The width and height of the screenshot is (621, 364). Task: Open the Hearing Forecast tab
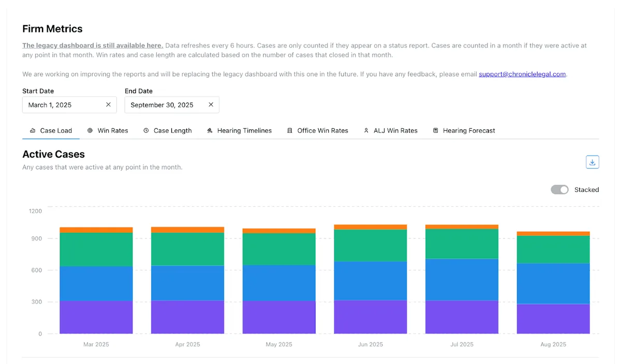468,130
